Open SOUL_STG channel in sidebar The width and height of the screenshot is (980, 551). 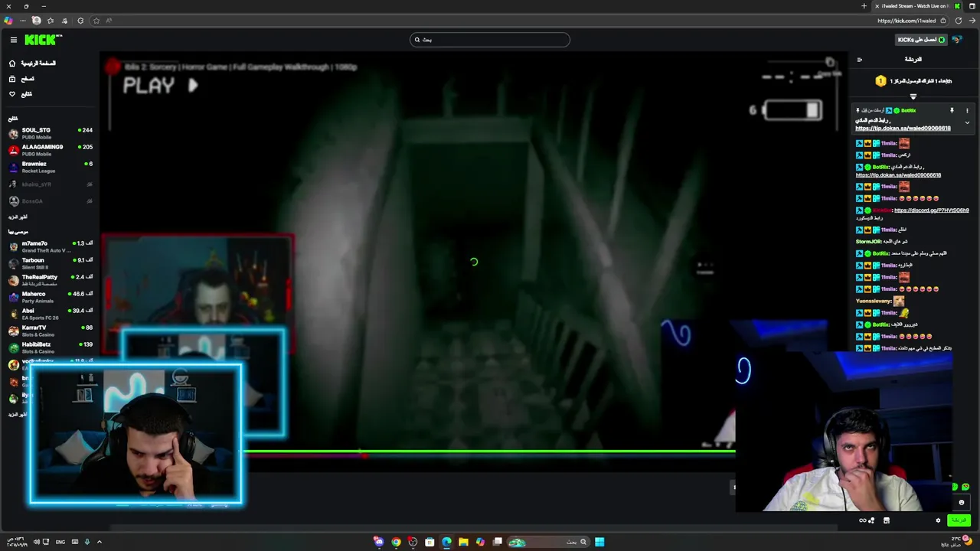[51, 133]
